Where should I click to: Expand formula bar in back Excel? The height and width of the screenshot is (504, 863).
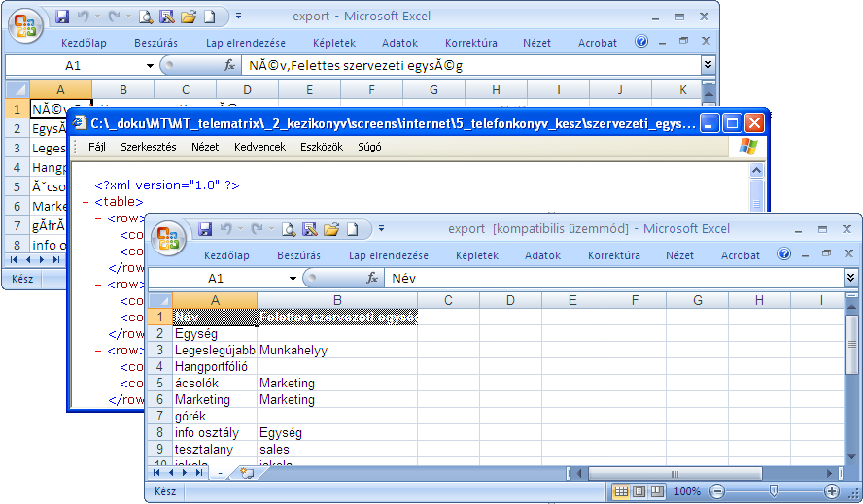[x=708, y=65]
